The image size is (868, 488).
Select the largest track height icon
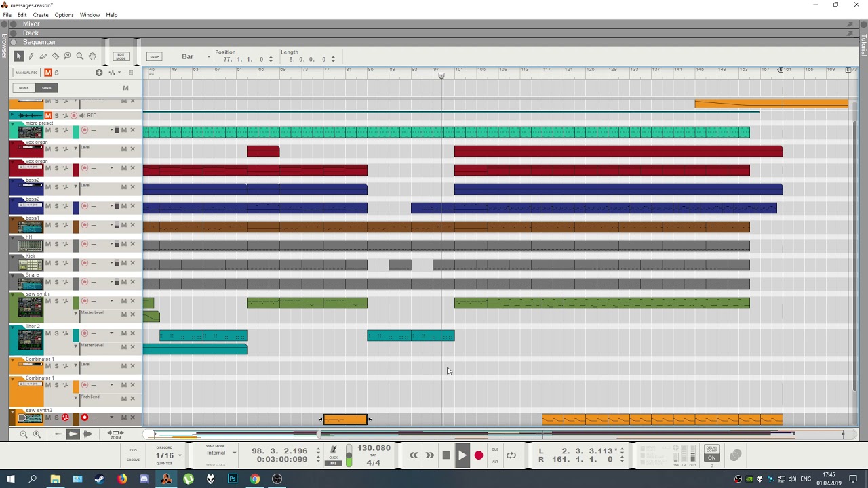click(x=87, y=434)
